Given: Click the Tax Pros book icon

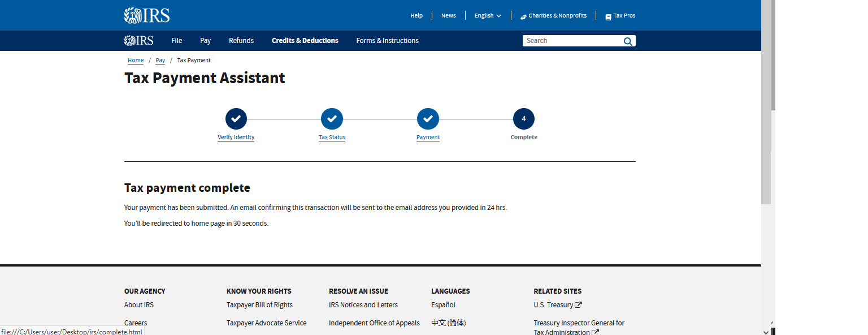Looking at the screenshot, I should coord(608,16).
